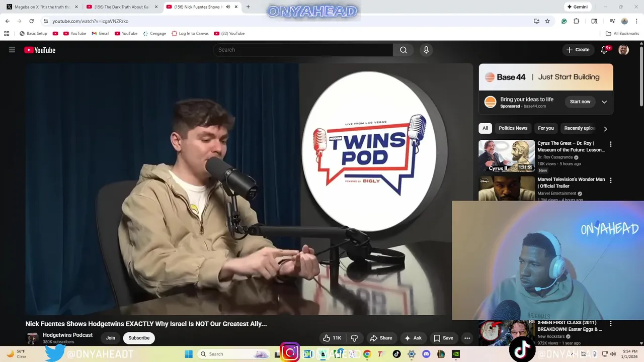This screenshot has height=362, width=644.
Task: Click the YouTube search input field
Action: pos(303,50)
